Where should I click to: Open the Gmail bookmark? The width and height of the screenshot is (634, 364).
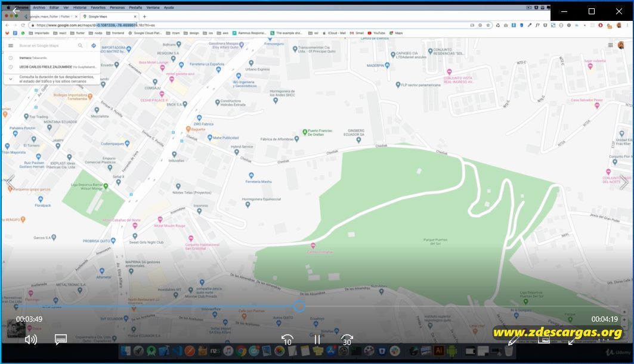click(x=357, y=33)
